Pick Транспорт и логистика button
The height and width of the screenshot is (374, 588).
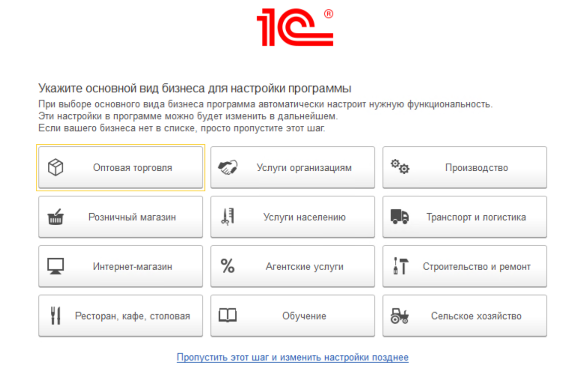(476, 217)
